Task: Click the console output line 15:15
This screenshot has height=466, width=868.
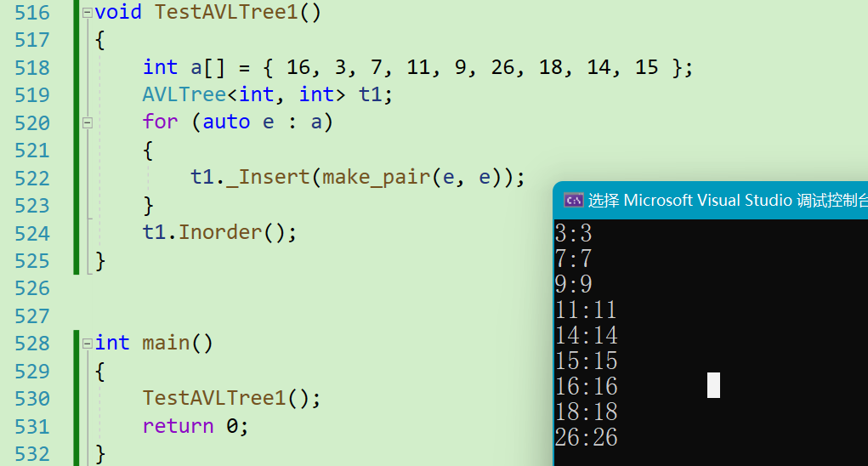Action: tap(586, 361)
